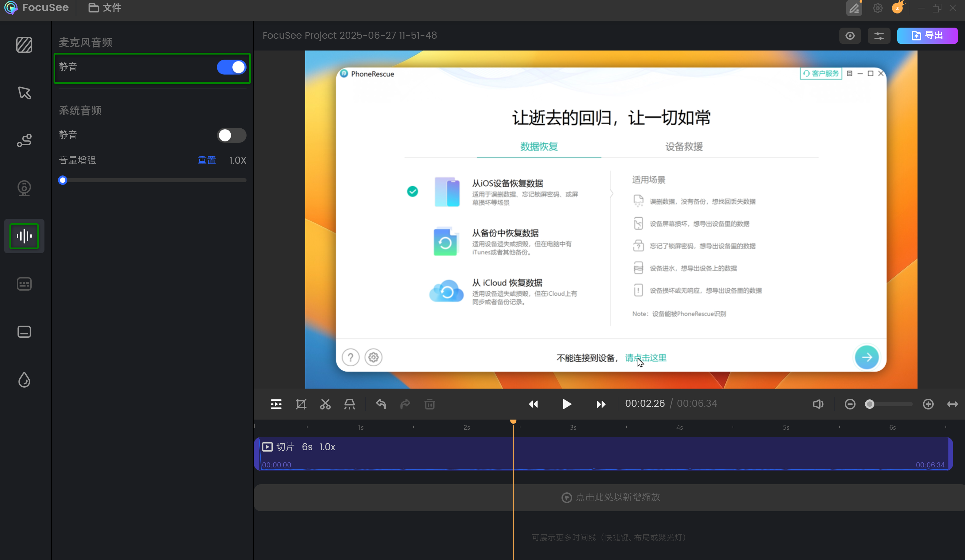The image size is (965, 560).
Task: Click 请点击这里 link in PhoneRescue
Action: (x=646, y=358)
